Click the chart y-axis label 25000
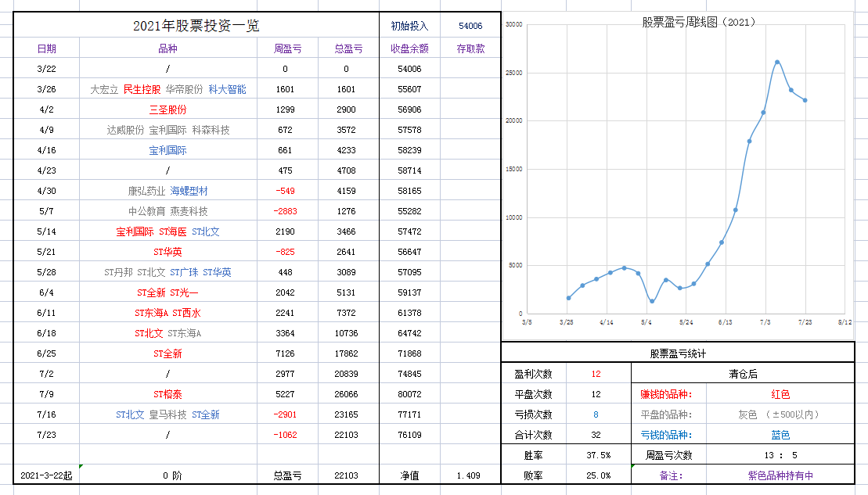The width and height of the screenshot is (868, 495). click(x=513, y=73)
